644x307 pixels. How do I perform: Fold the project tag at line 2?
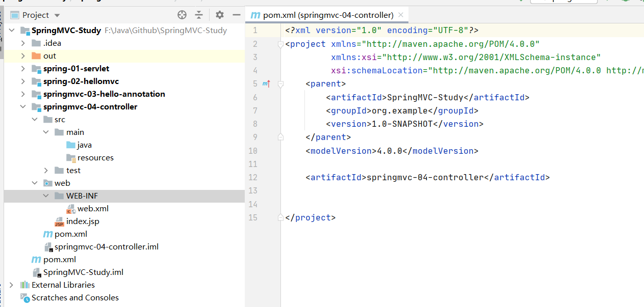280,44
